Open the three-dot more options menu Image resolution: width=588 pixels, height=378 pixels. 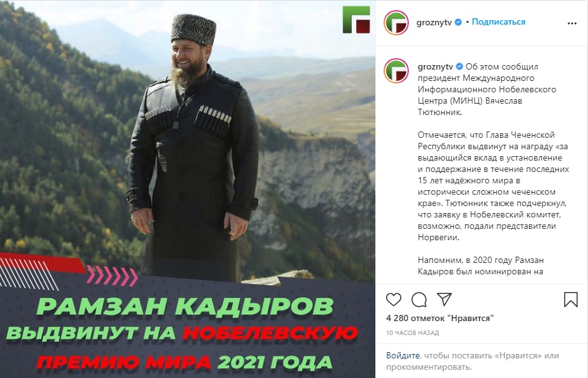572,23
